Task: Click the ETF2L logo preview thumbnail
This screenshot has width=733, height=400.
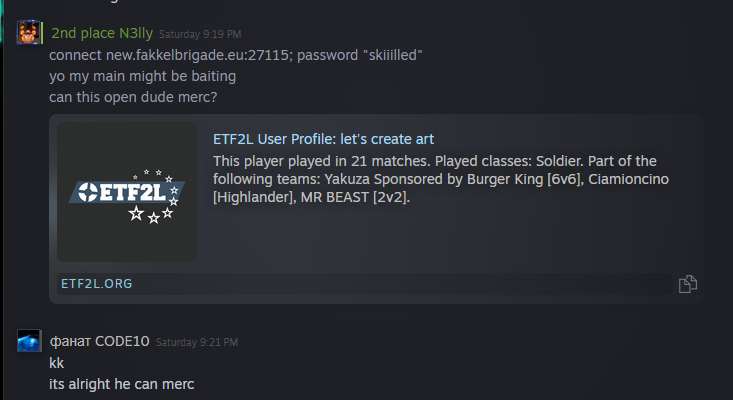Action: [127, 192]
